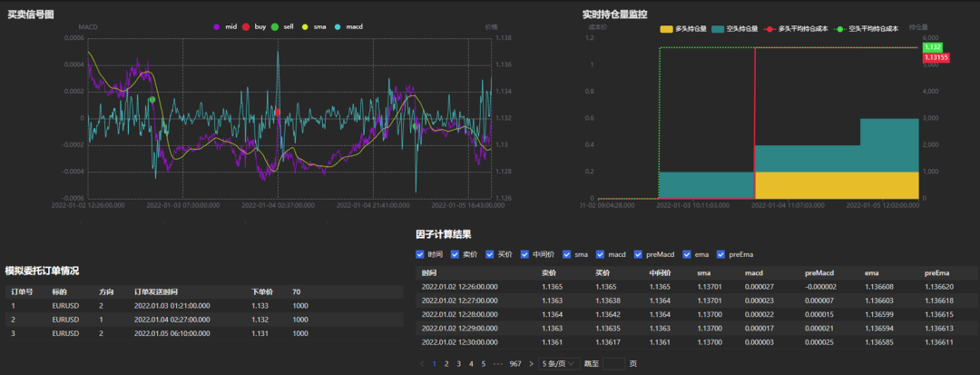Jump to last page 967

(515, 363)
